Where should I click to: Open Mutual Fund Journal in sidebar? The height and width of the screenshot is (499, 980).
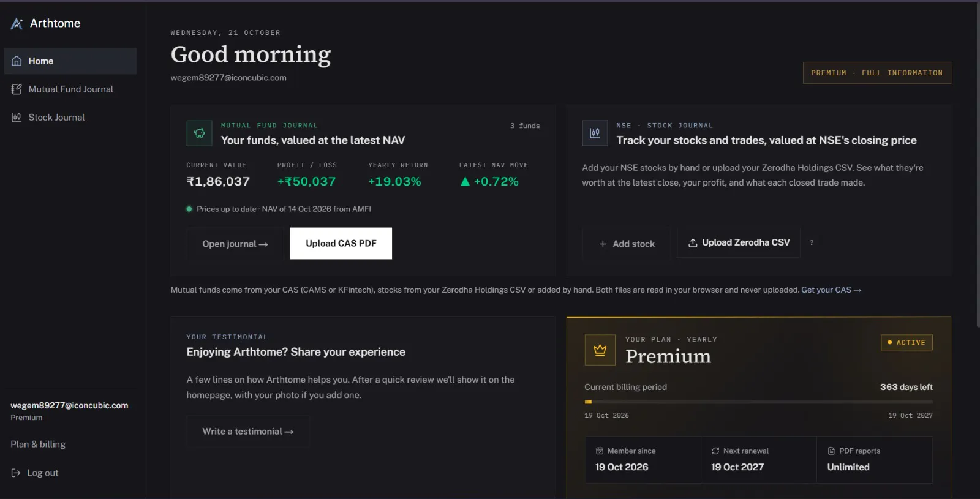point(70,89)
